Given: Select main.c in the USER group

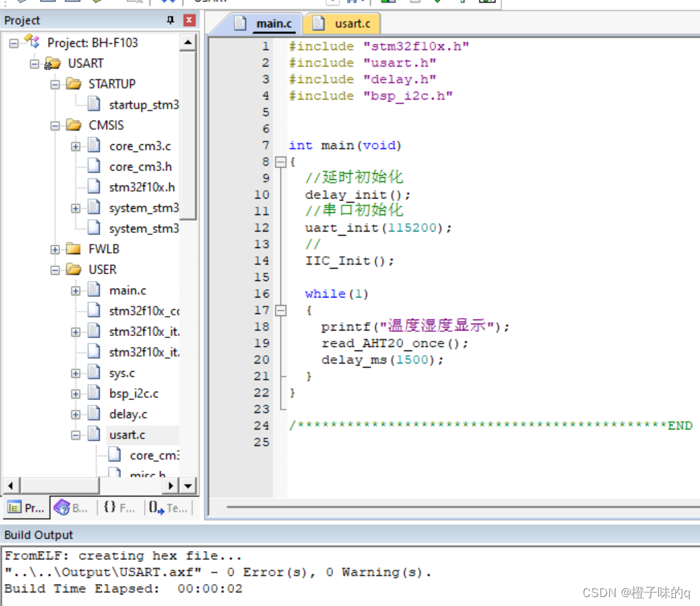Looking at the screenshot, I should click(128, 290).
